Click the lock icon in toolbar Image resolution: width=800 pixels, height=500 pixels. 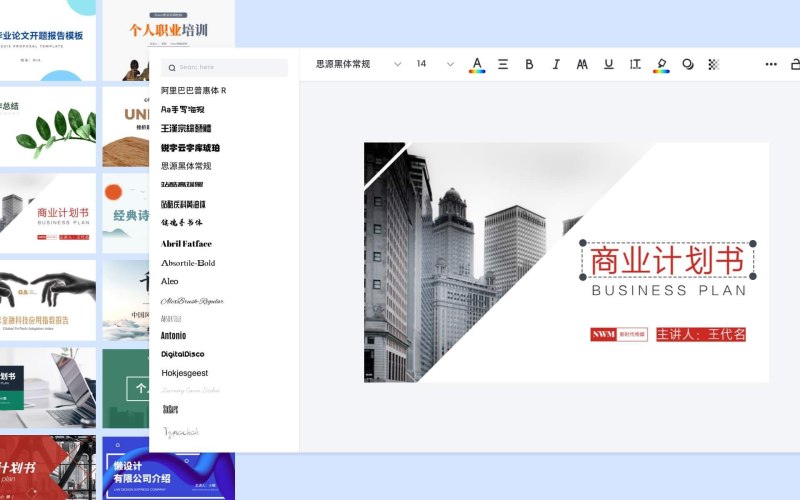pos(795,64)
